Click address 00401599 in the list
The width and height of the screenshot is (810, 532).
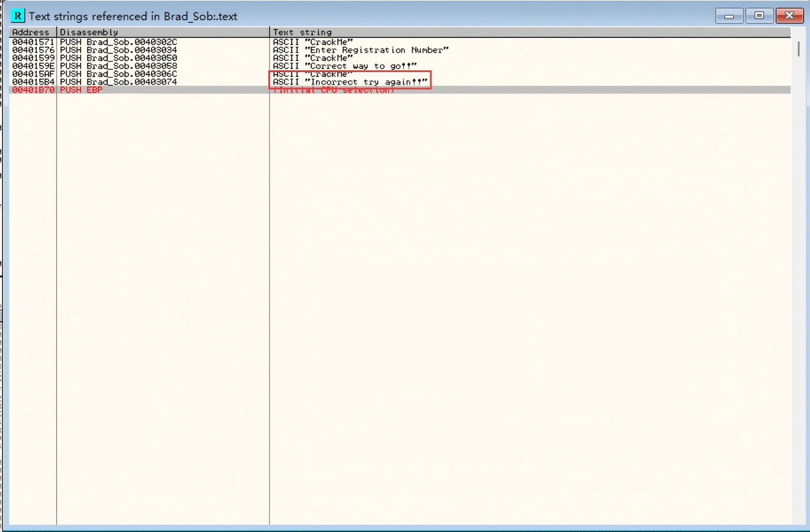click(x=33, y=58)
